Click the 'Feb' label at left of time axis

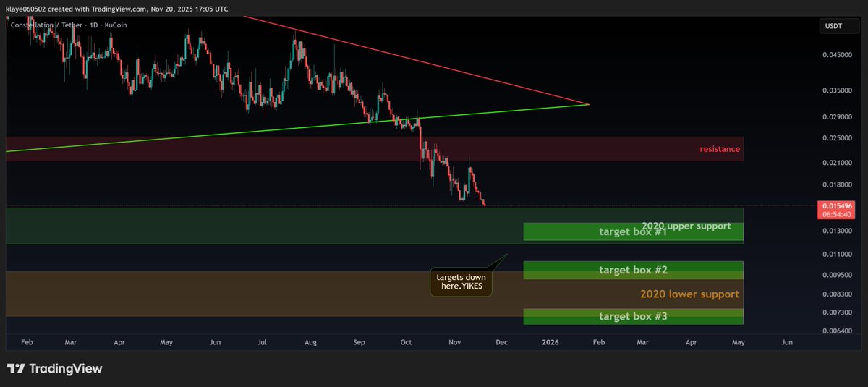(27, 342)
